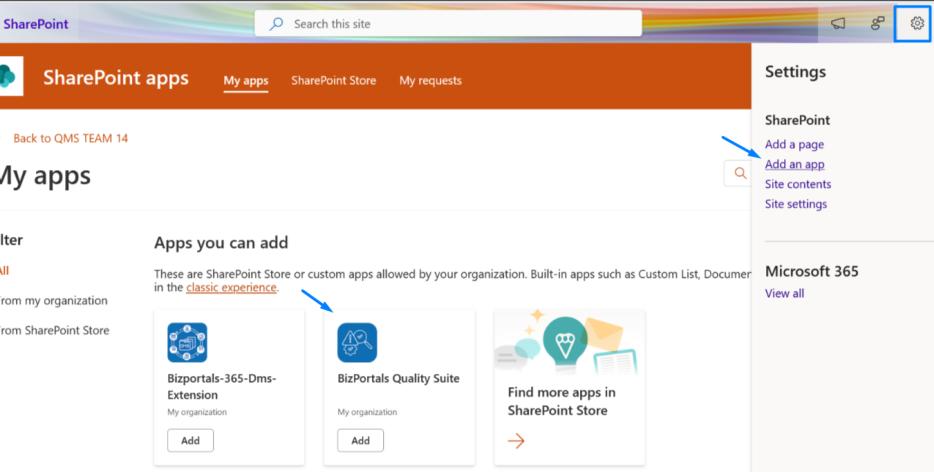Switch to the My apps tab

pos(246,80)
